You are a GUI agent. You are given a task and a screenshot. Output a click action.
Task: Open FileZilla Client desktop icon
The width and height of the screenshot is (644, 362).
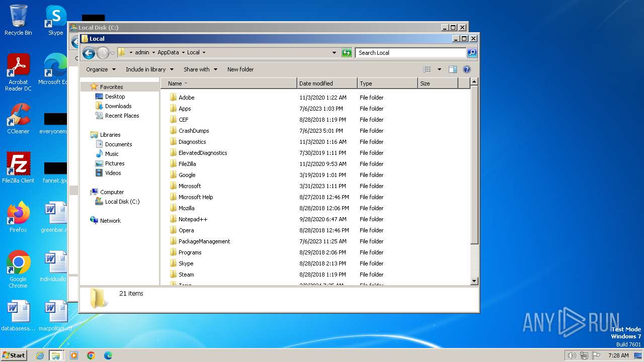(18, 167)
